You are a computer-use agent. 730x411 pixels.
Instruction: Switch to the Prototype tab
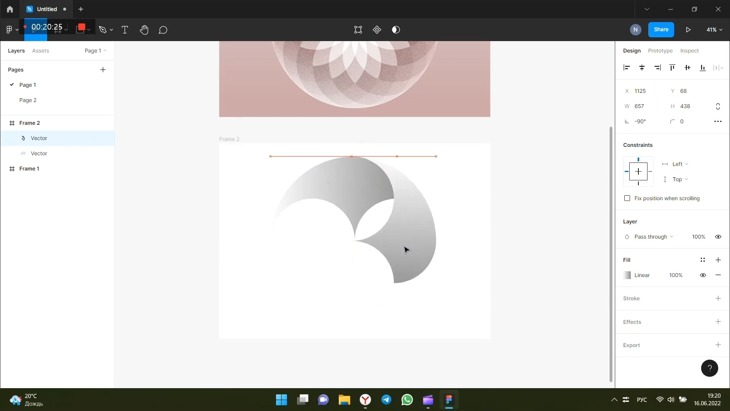point(660,50)
